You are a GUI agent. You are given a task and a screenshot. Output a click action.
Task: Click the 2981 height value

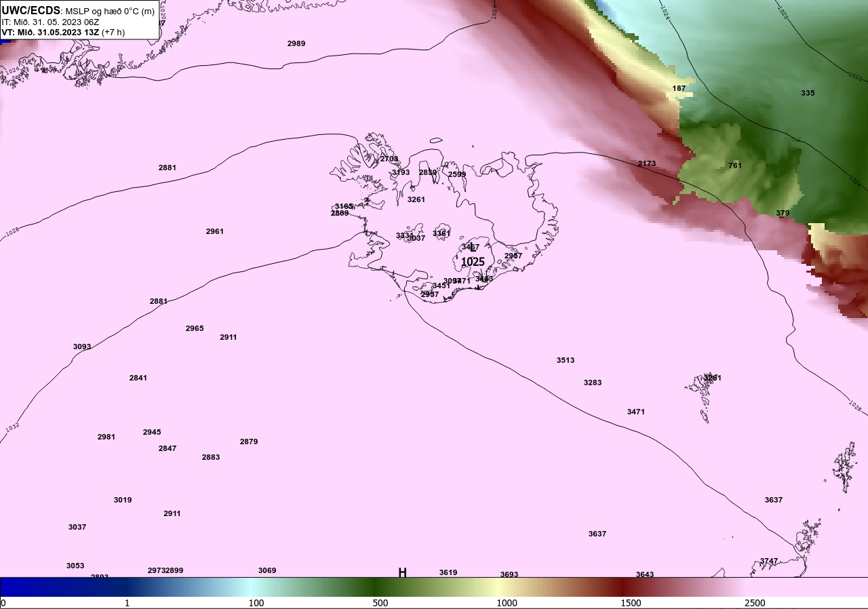click(x=106, y=437)
